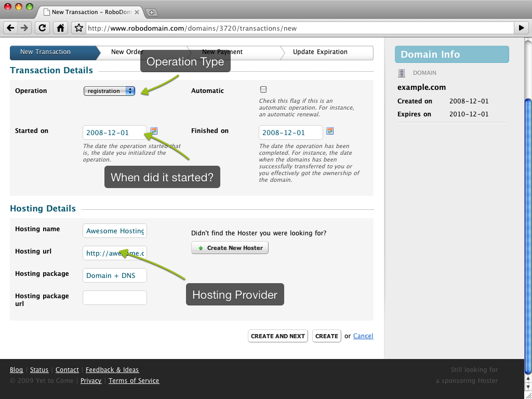Image resolution: width=532 pixels, height=399 pixels.
Task: Cancel the transaction via the Cancel link
Action: pyautogui.click(x=363, y=336)
